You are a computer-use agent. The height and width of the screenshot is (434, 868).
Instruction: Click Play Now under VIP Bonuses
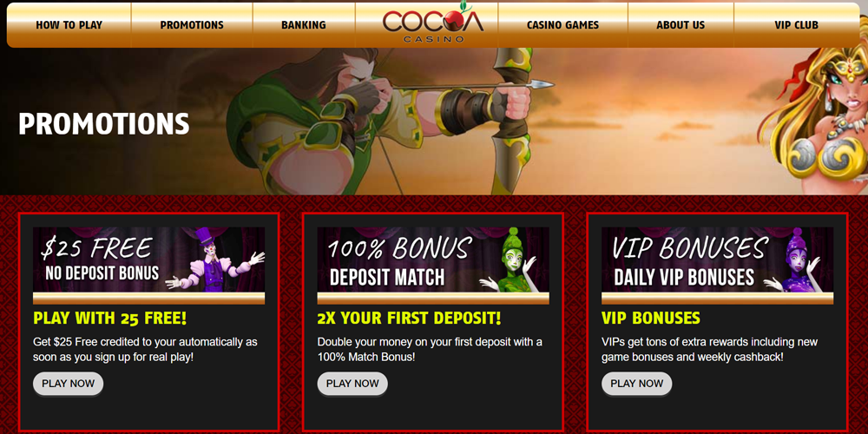(636, 384)
